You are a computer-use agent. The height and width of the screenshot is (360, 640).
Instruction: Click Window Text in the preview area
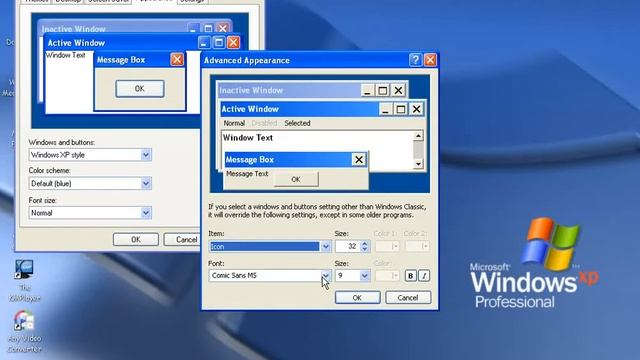(x=248, y=138)
